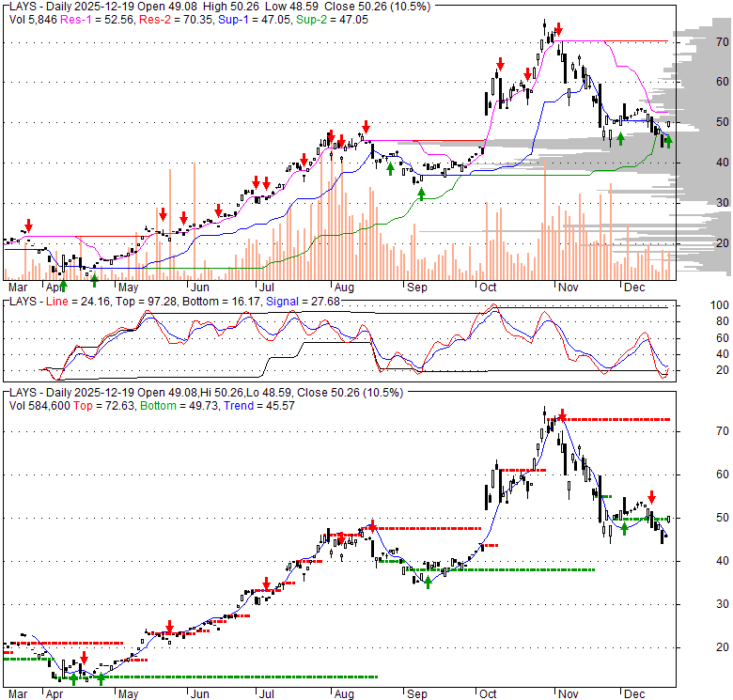Click the Vol 5,846 value in top chart
The image size is (733, 700).
pyautogui.click(x=33, y=20)
